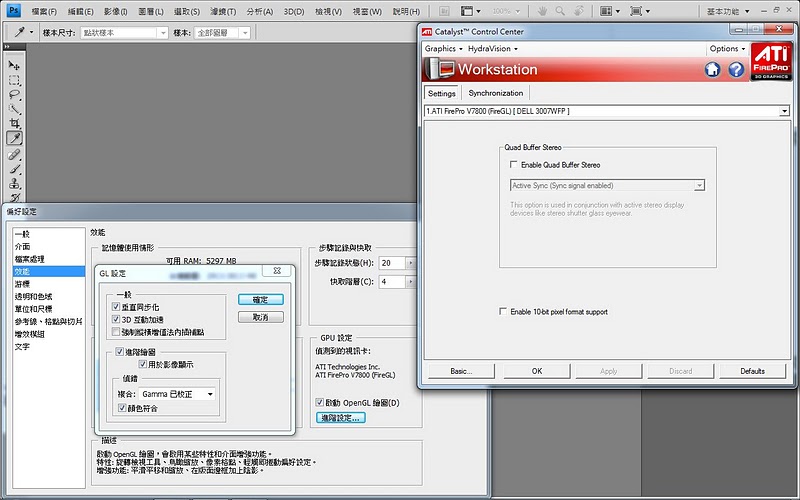Open the Arrange Documents icon
This screenshot has width=800, height=500.
click(x=609, y=11)
